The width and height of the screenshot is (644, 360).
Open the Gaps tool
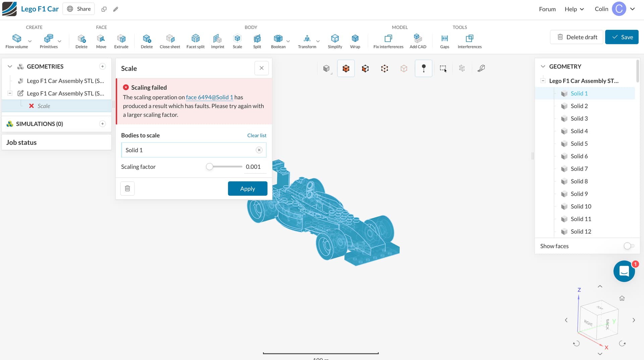tap(444, 41)
